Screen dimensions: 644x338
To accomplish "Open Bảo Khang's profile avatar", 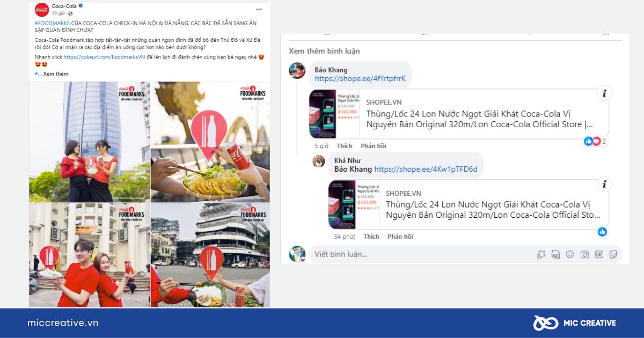I will [297, 70].
